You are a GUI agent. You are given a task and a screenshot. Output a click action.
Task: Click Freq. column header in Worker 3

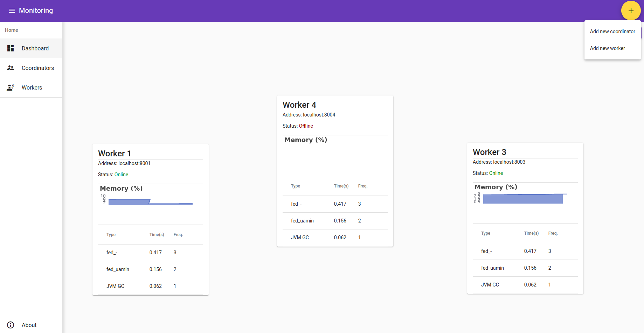pyautogui.click(x=553, y=233)
